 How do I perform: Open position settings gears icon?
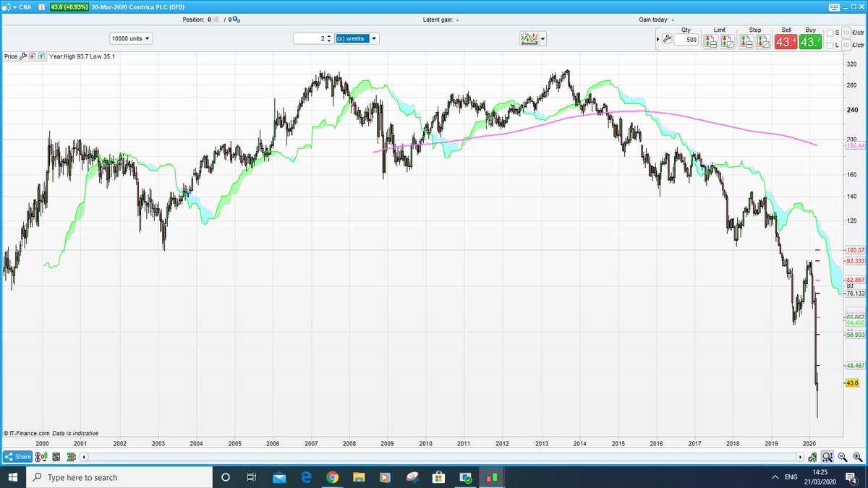[x=236, y=20]
